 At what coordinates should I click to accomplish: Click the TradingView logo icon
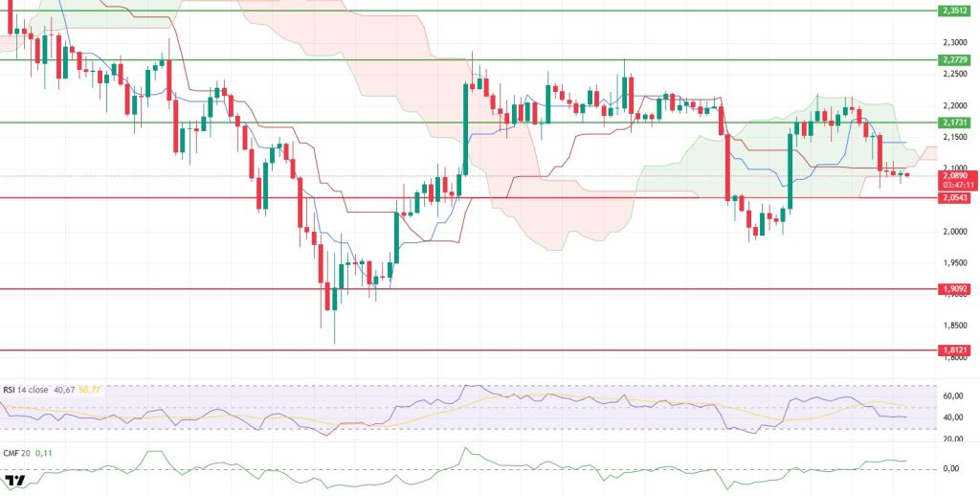[14, 482]
